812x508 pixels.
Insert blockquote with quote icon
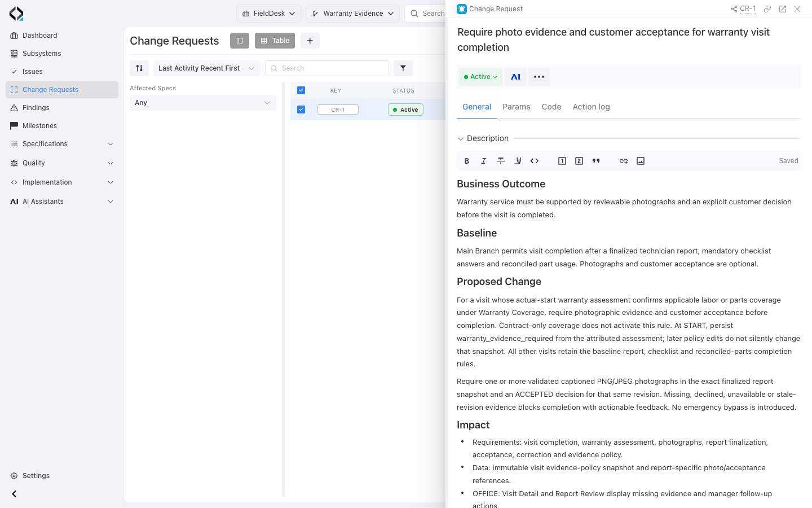tap(596, 161)
